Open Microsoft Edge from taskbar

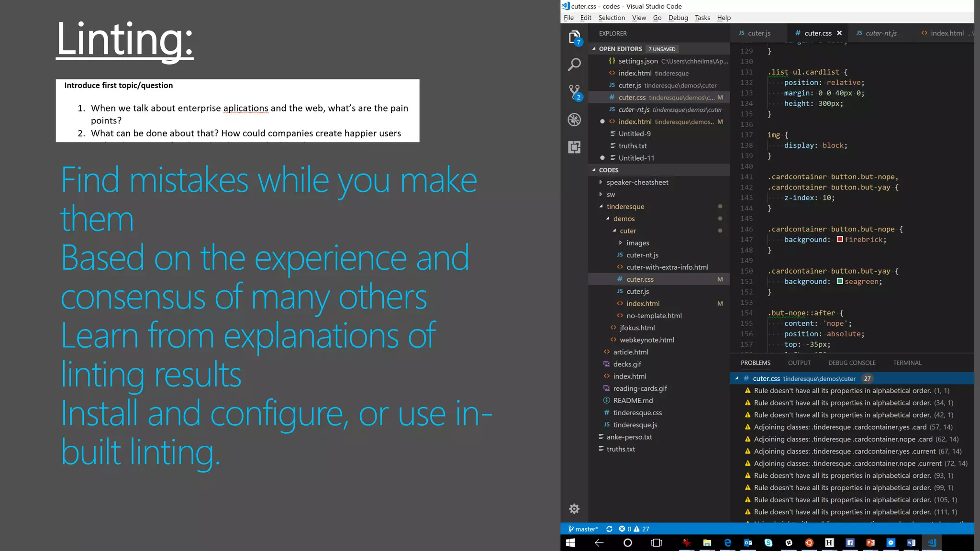[x=728, y=543]
